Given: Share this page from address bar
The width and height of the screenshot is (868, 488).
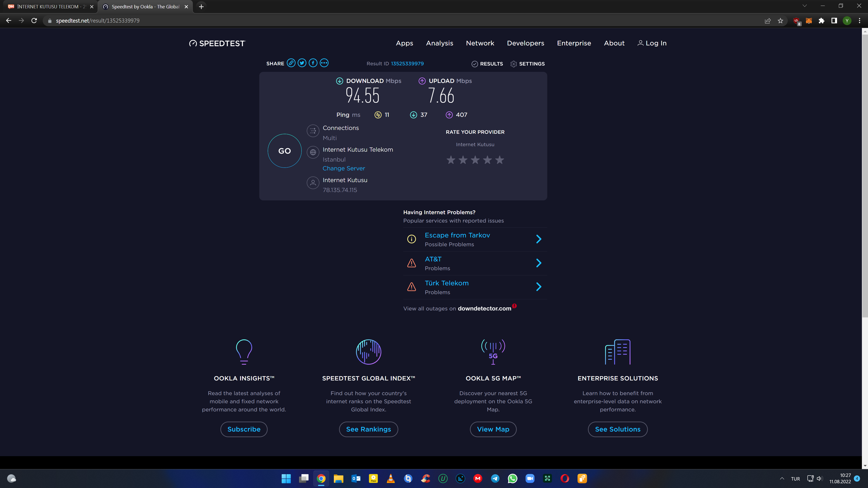Looking at the screenshot, I should pos(768,21).
